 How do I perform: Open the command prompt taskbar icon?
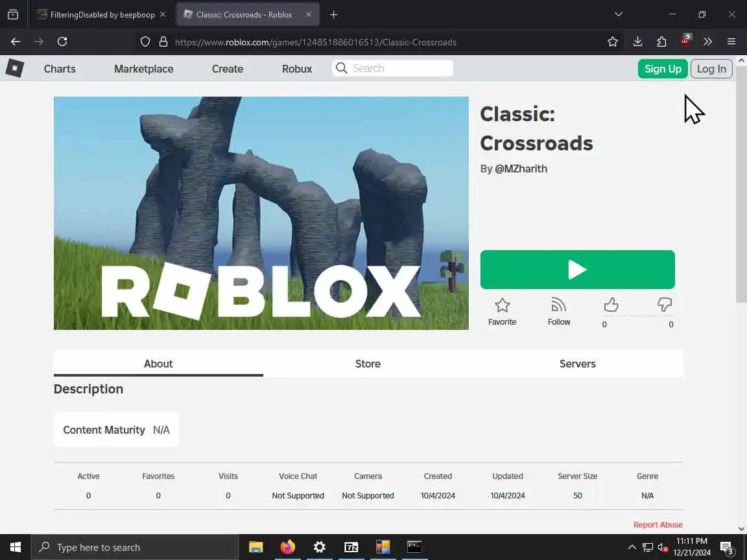click(x=414, y=547)
